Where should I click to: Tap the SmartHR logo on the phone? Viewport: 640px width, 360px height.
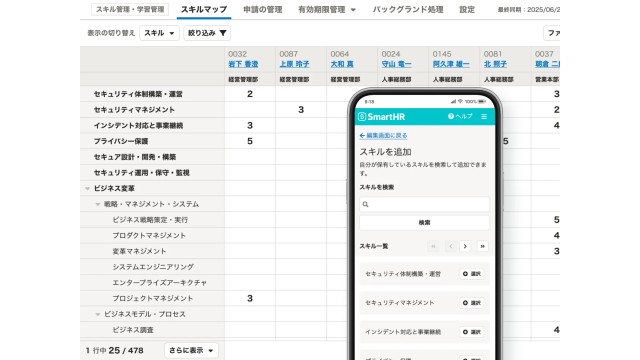pos(382,117)
